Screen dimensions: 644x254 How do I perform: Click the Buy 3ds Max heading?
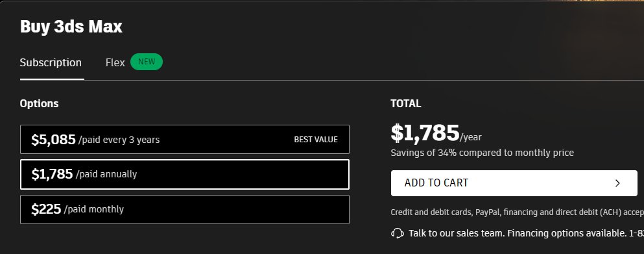pos(71,27)
